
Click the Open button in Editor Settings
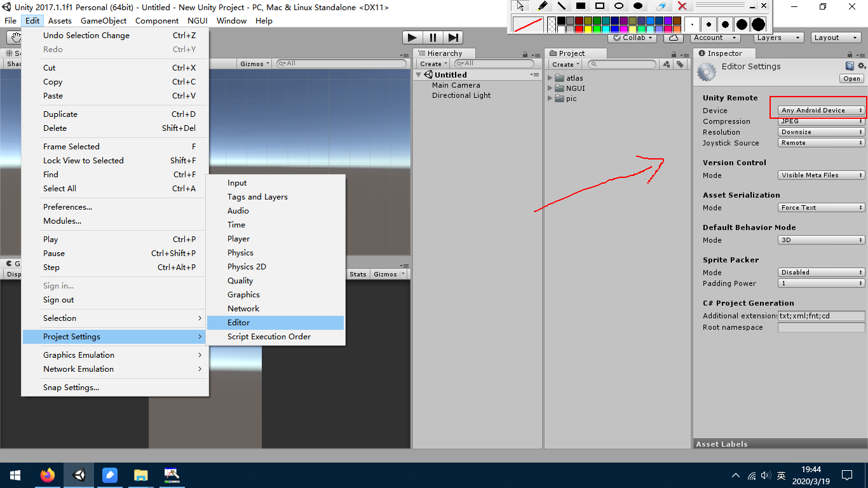click(851, 78)
